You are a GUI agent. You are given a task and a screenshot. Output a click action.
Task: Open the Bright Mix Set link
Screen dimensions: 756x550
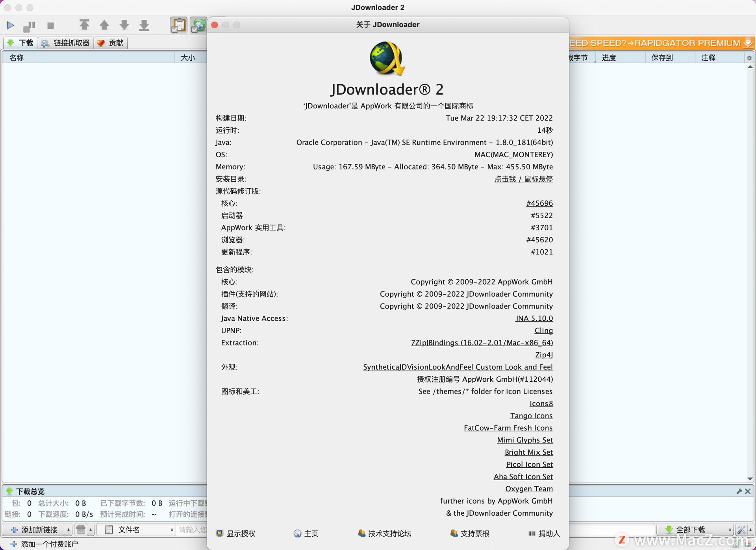click(x=528, y=452)
